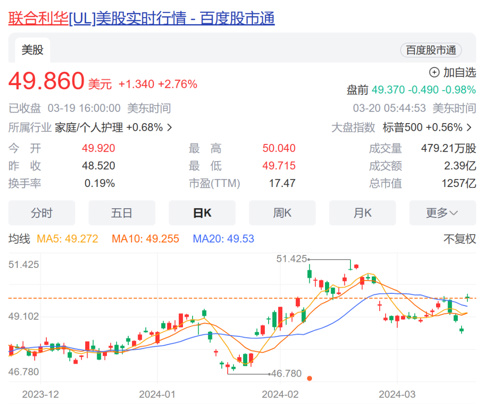The image size is (500, 404).
Task: Toggle the MA20 moving average line
Action: tap(223, 239)
